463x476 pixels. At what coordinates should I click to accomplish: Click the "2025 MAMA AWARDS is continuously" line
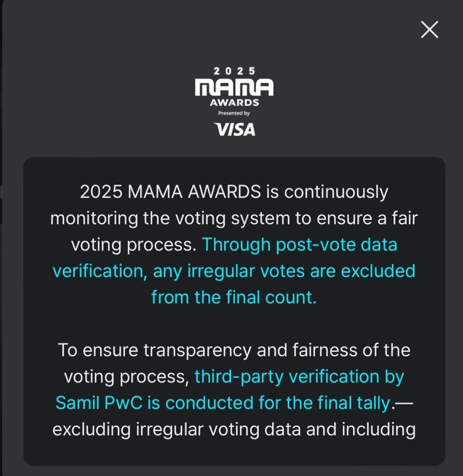click(x=234, y=192)
